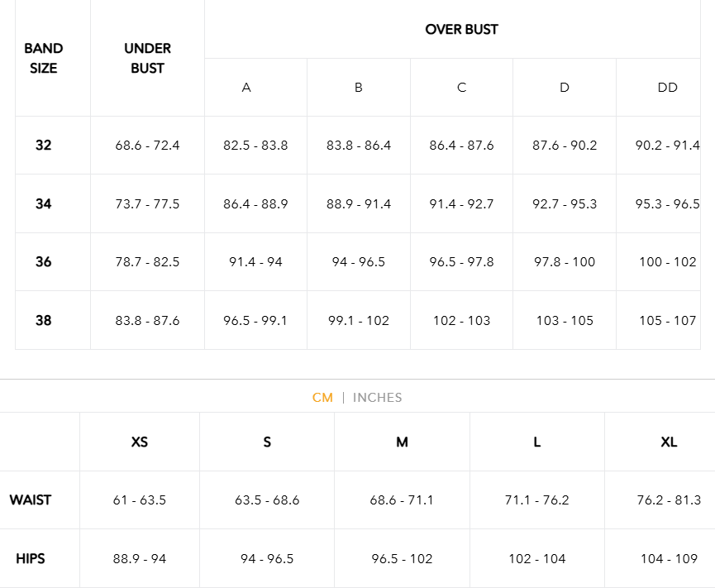Click the UNDER BUST header cell
This screenshot has width=715, height=588.
pyautogui.click(x=147, y=58)
